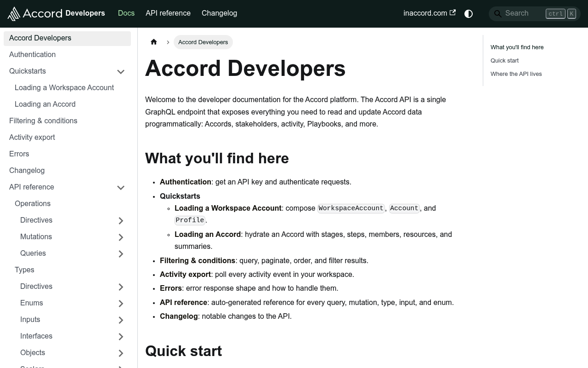This screenshot has height=368, width=588.
Task: Open Filtering & conditions in sidebar
Action: point(67,121)
